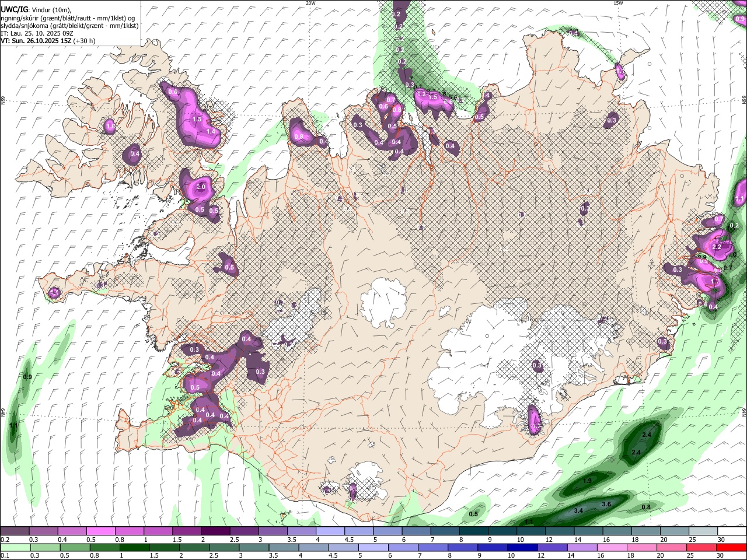The width and height of the screenshot is (747, 560).
Task: Click the grey-purple snow-scale swatch labeled 0.2
Action: pos(15,531)
